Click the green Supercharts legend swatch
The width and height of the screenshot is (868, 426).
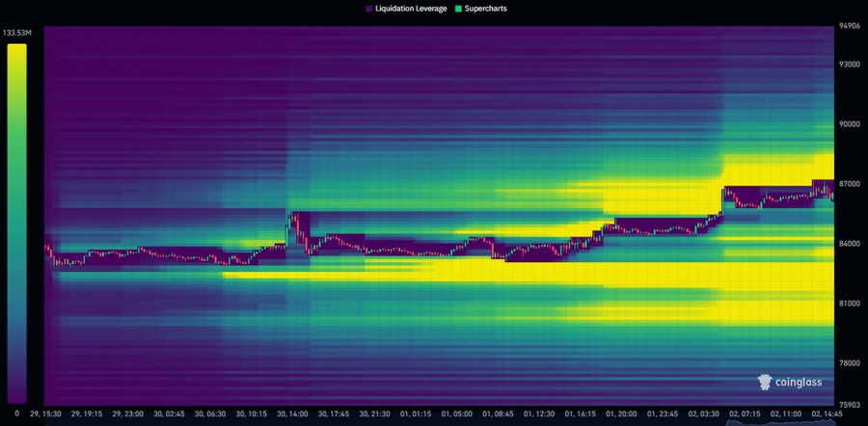[x=458, y=9]
